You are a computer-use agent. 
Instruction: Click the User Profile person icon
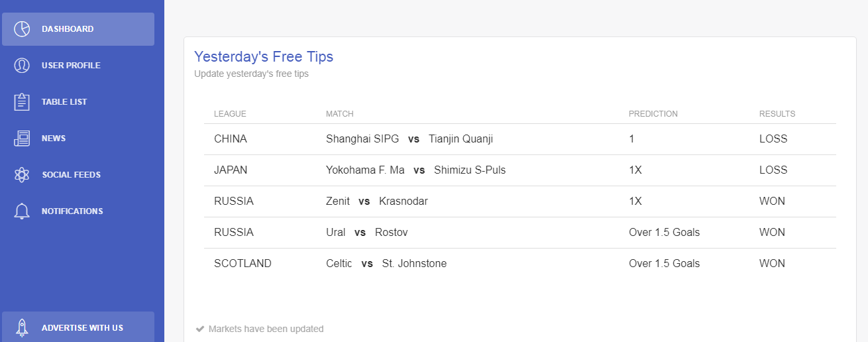tap(22, 66)
